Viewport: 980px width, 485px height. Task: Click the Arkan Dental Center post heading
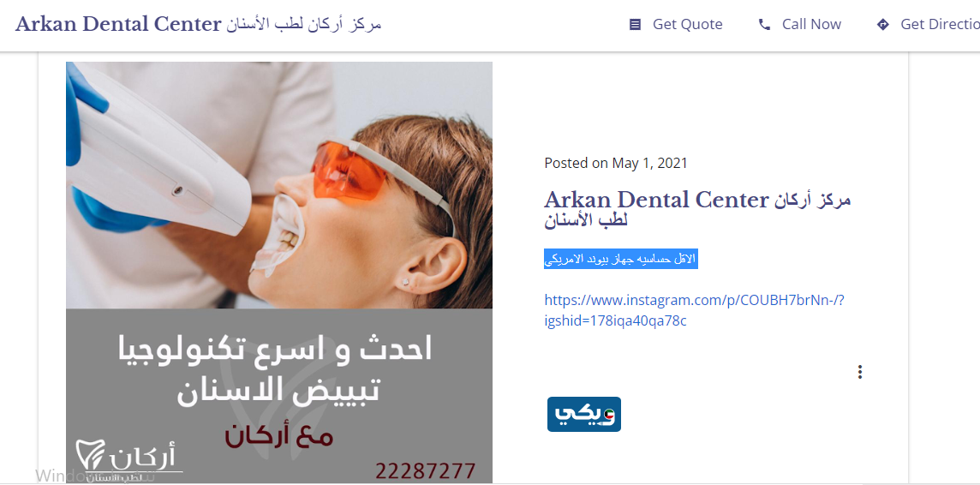point(697,210)
